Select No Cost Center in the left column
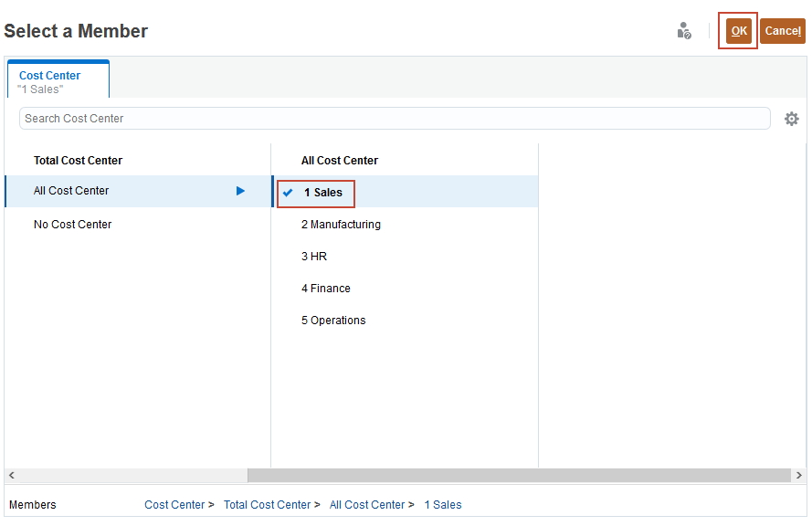This screenshot has height=526, width=812. (x=72, y=224)
